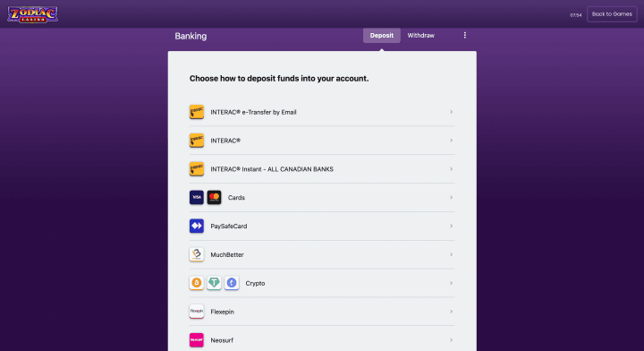Click the Banking heading

click(191, 36)
